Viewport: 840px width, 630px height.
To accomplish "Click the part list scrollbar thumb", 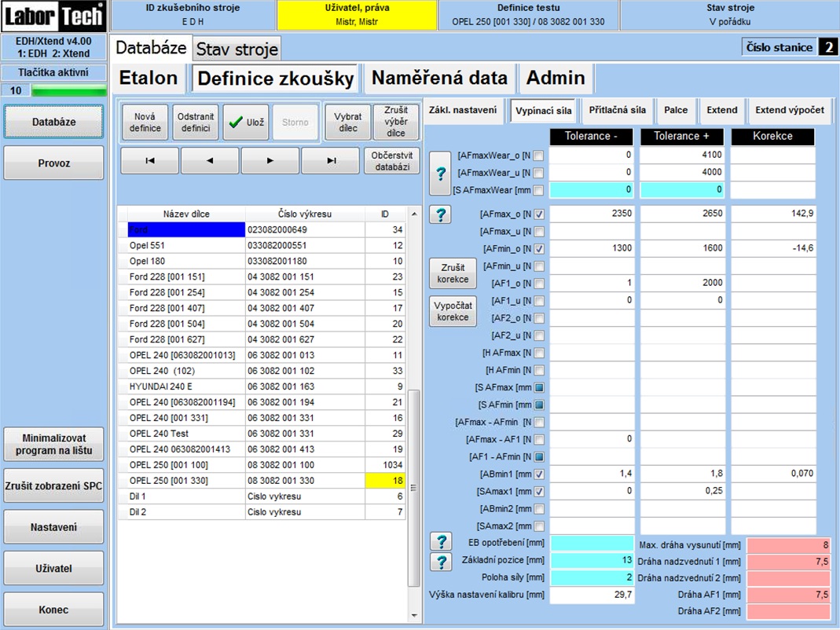I will [413, 488].
